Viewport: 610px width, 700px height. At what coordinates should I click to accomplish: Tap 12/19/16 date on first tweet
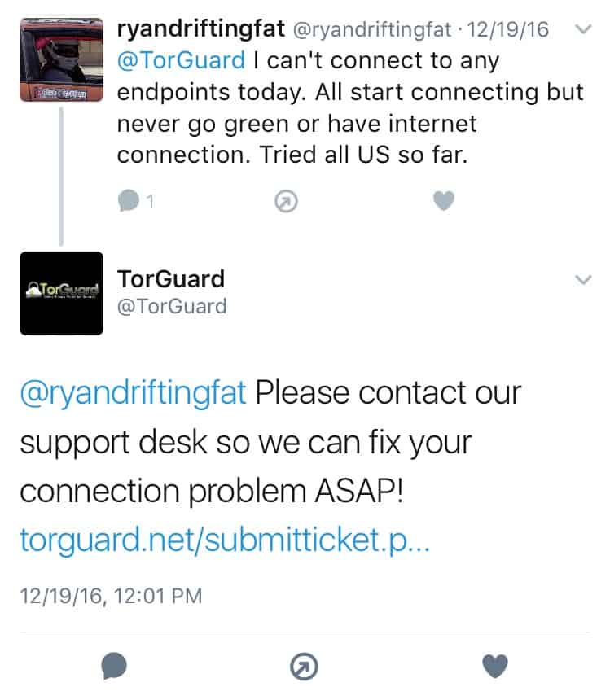(x=507, y=29)
